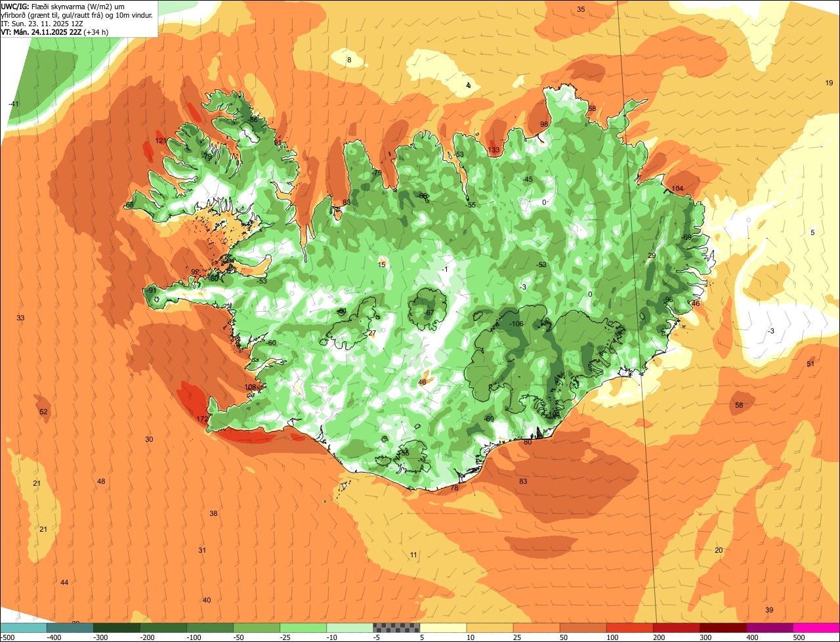Click 'VT: Mán. 24.11.2025 22Z (+34 h)' line
This screenshot has width=840, height=642.
tap(54, 32)
